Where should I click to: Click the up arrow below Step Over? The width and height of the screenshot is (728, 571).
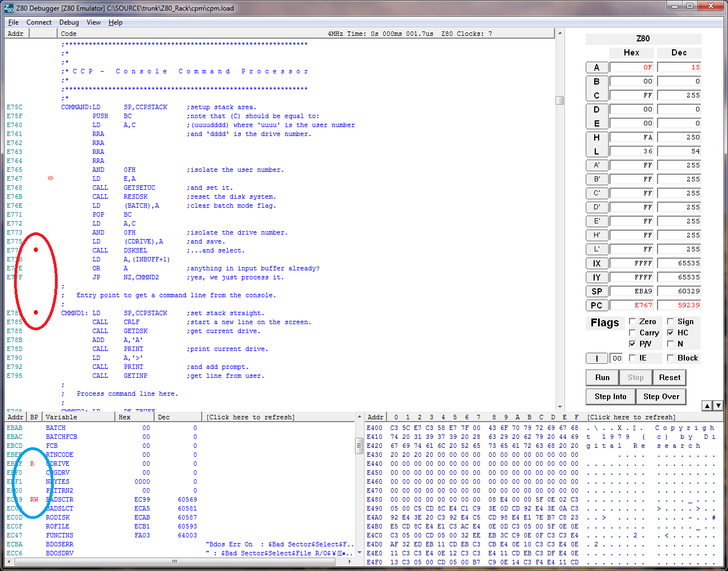[707, 405]
